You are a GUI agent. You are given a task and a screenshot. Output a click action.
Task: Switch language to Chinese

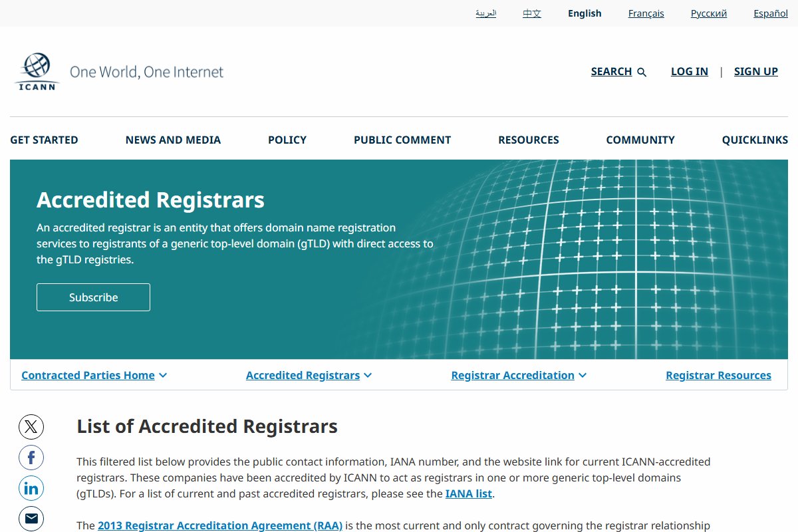tap(532, 13)
